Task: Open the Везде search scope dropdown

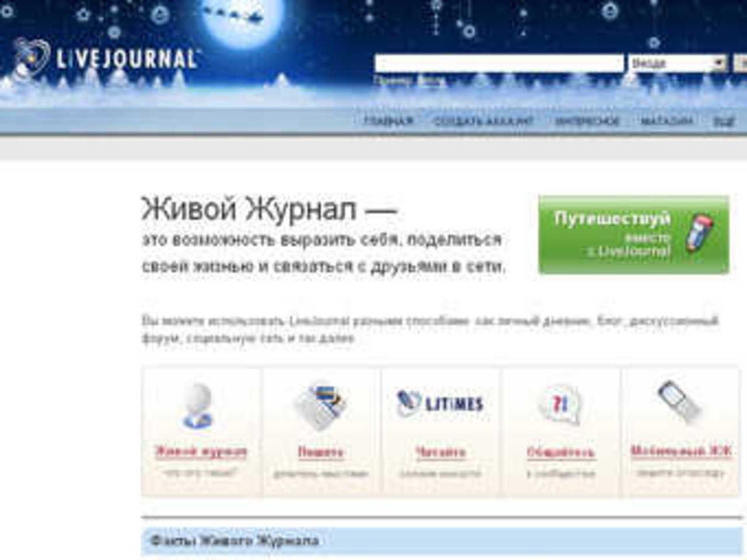Action: (x=678, y=63)
